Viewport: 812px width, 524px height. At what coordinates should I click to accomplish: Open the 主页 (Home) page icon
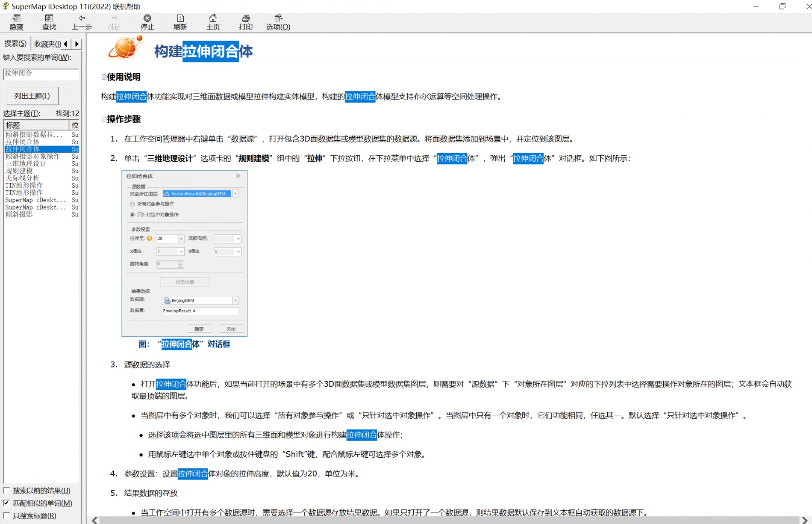(x=213, y=22)
